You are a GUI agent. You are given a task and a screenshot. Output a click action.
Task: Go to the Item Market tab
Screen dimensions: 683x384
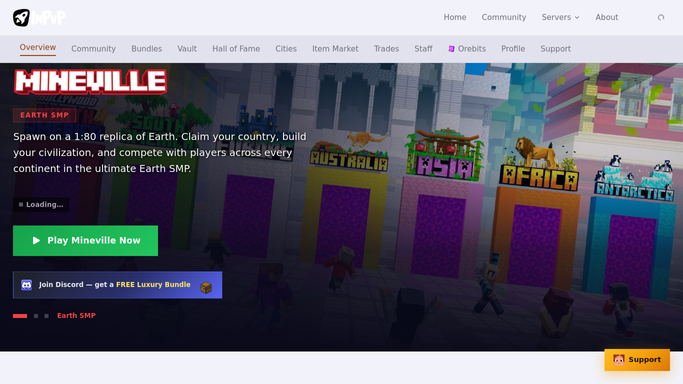(335, 49)
